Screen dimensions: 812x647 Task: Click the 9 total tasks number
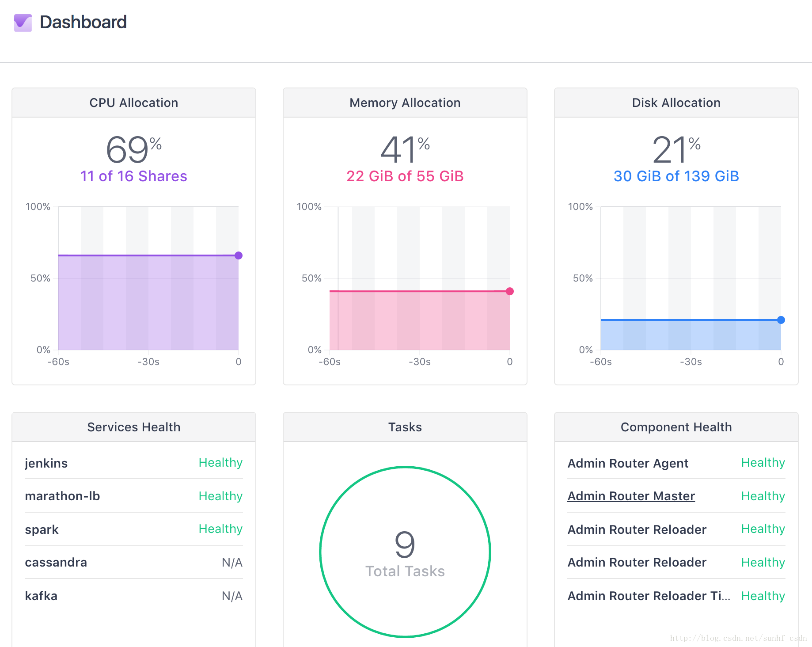(405, 544)
